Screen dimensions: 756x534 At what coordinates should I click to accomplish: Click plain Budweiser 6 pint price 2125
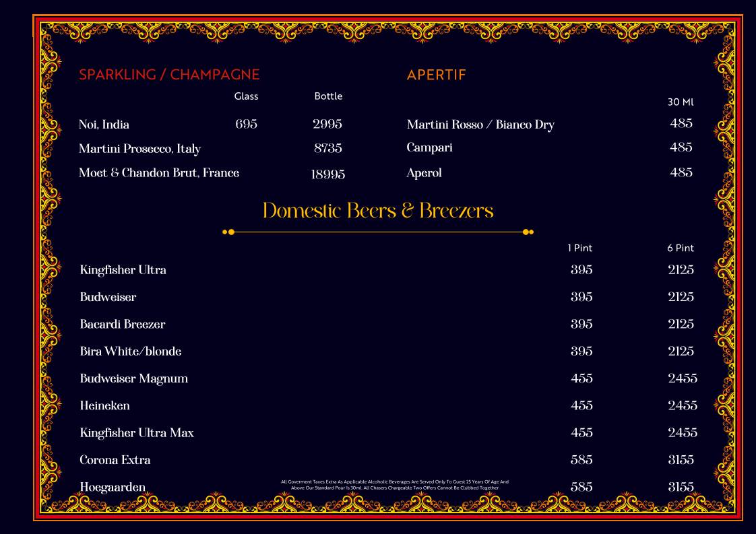(x=681, y=297)
